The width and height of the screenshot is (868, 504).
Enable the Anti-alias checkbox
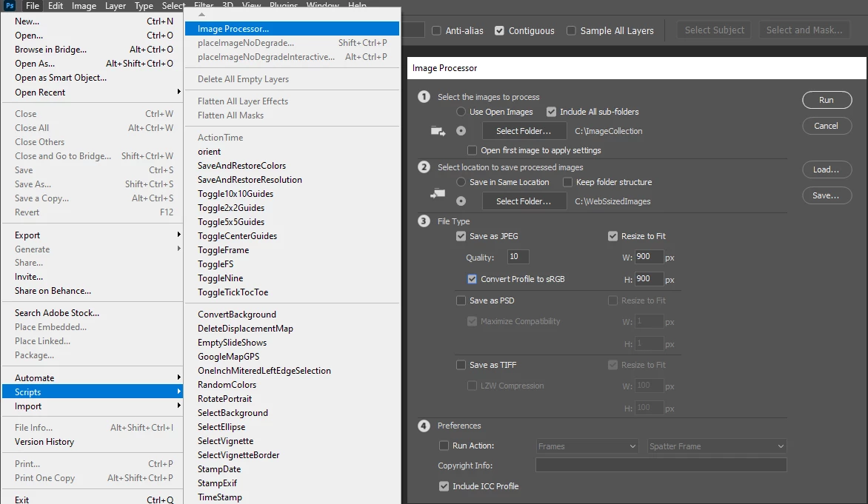(436, 30)
